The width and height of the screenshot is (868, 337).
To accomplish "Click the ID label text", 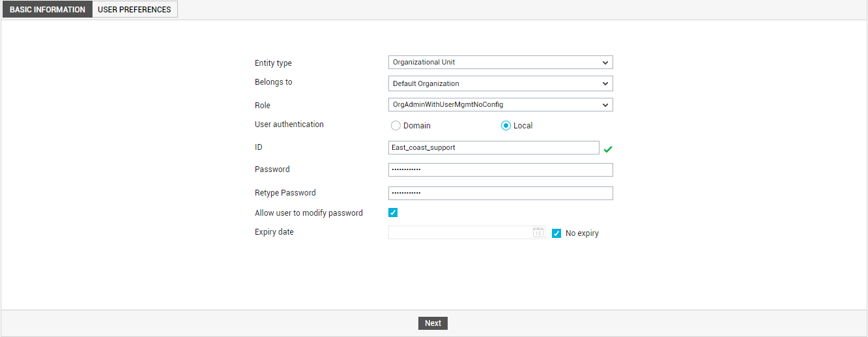I will [259, 147].
